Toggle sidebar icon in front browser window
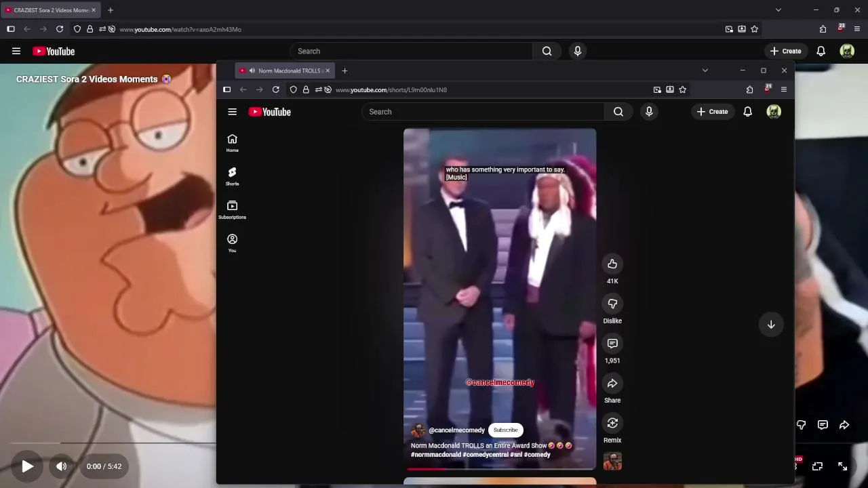 pyautogui.click(x=226, y=89)
